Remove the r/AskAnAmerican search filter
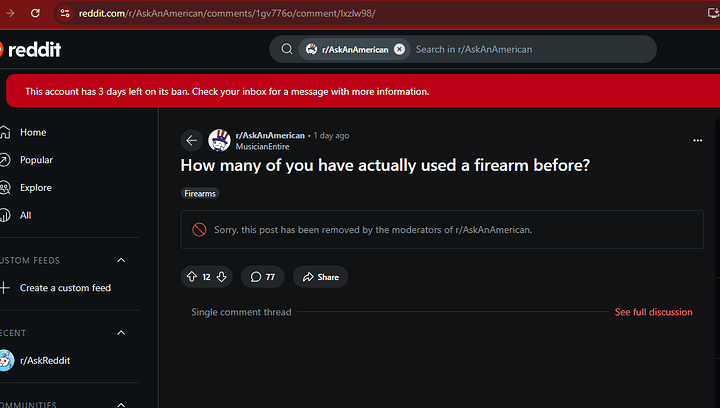The height and width of the screenshot is (408, 720). pos(399,49)
